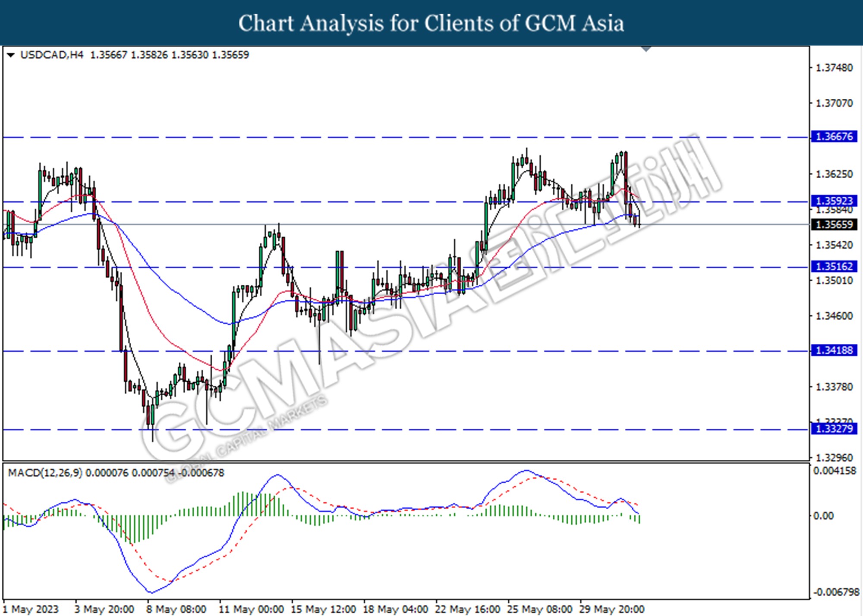Click the 1 May 2023 date label

pos(31,609)
